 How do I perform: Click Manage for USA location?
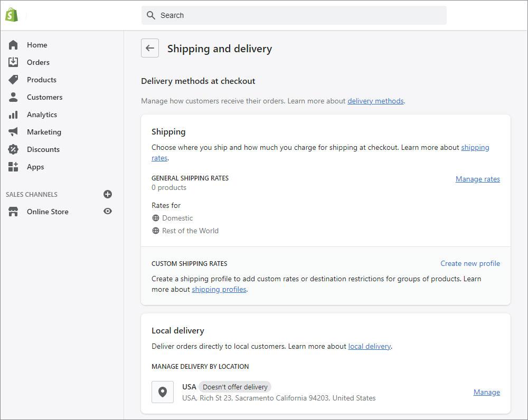click(487, 392)
